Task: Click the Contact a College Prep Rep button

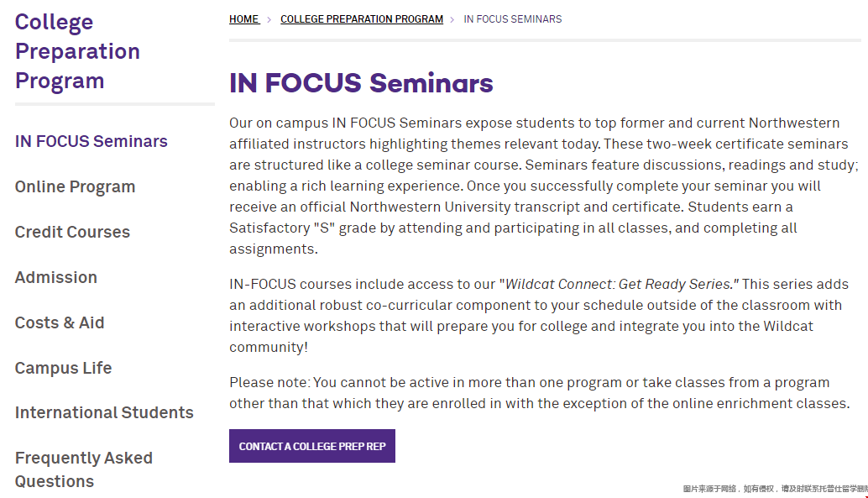Action: coord(312,446)
